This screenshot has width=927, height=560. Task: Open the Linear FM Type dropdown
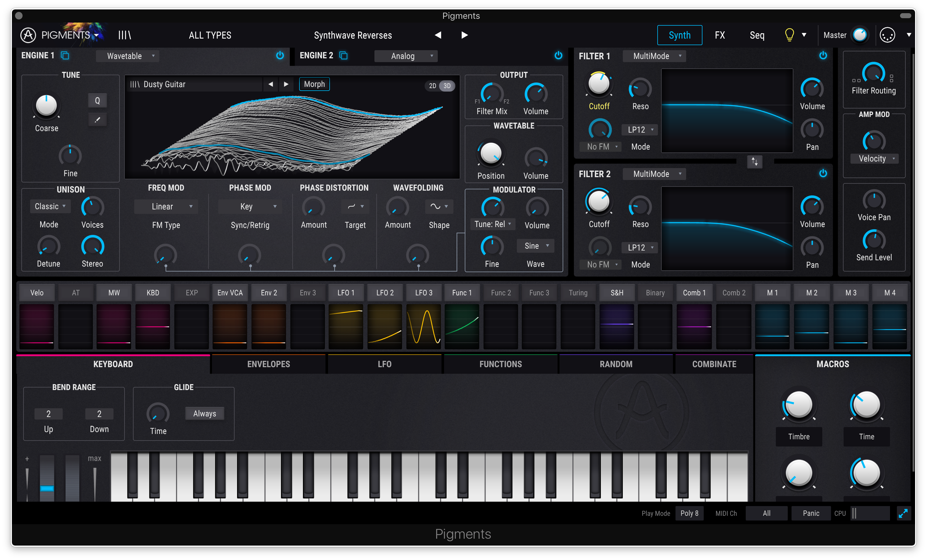[166, 207]
